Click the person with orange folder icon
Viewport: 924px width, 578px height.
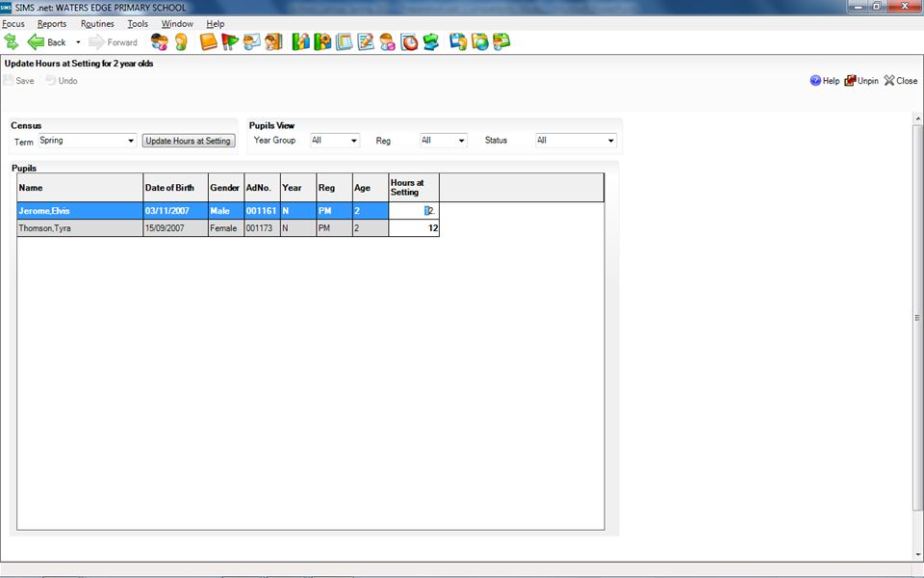point(273,41)
